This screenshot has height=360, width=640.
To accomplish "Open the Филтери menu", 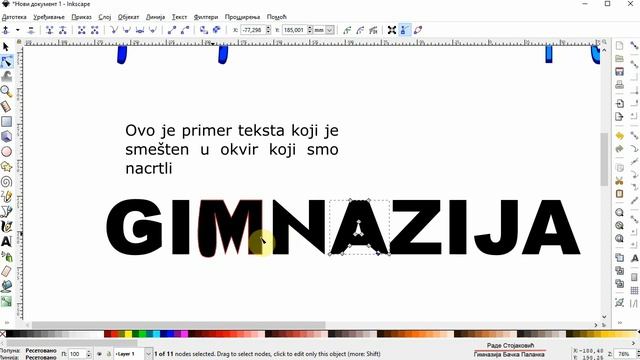I will pos(206,17).
